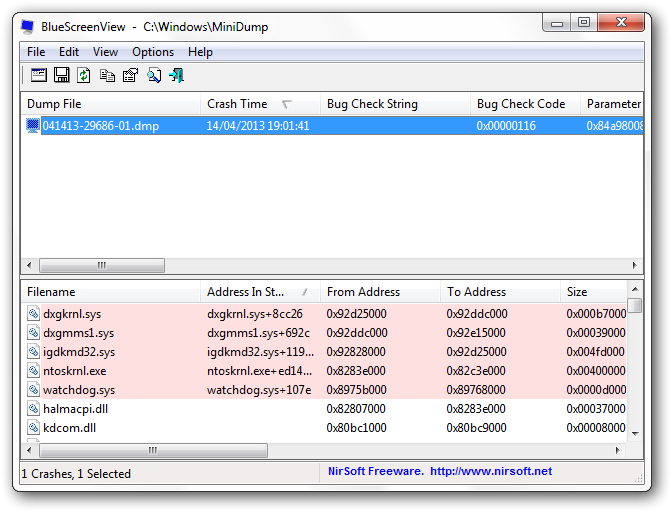Click the Bug Check String column header
The width and height of the screenshot is (672, 512).
coord(395,104)
